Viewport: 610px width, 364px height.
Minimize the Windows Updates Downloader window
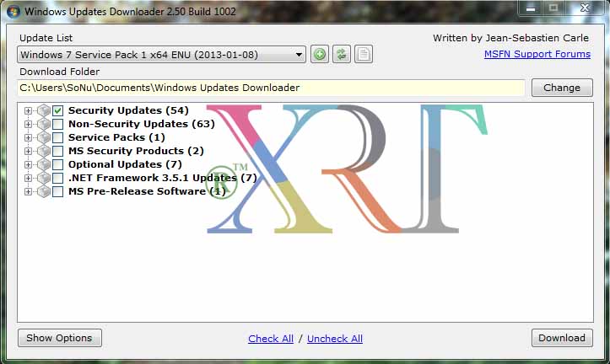[531, 8]
